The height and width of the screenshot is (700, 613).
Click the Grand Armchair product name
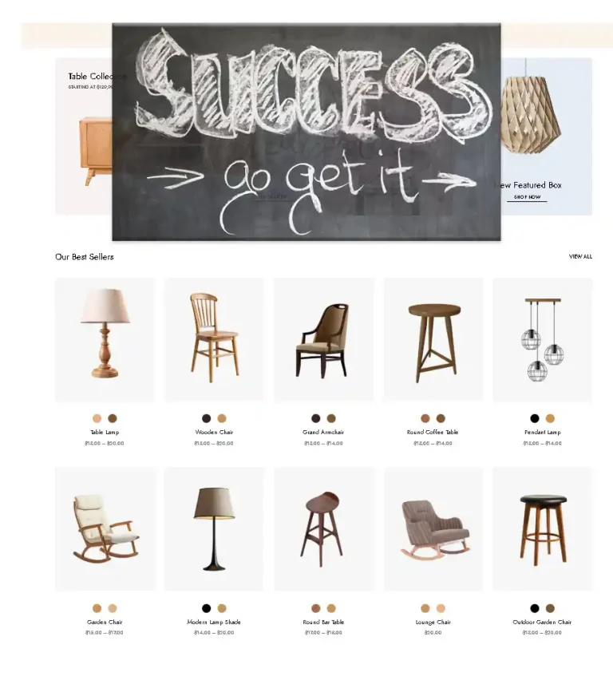(x=323, y=432)
